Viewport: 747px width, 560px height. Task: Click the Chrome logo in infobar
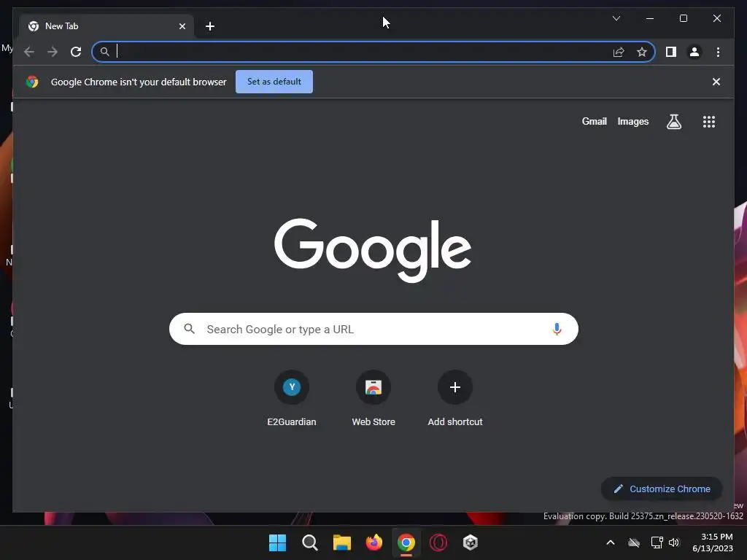(x=32, y=82)
